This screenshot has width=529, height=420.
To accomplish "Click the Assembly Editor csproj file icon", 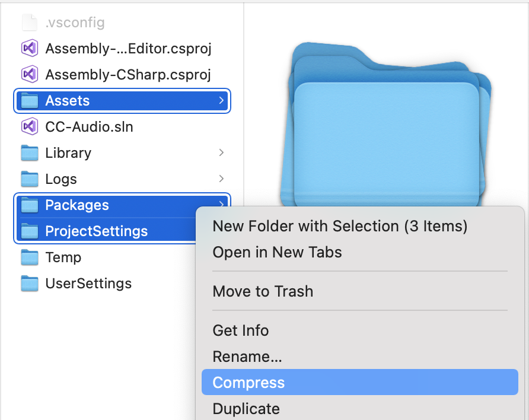I will coord(30,48).
